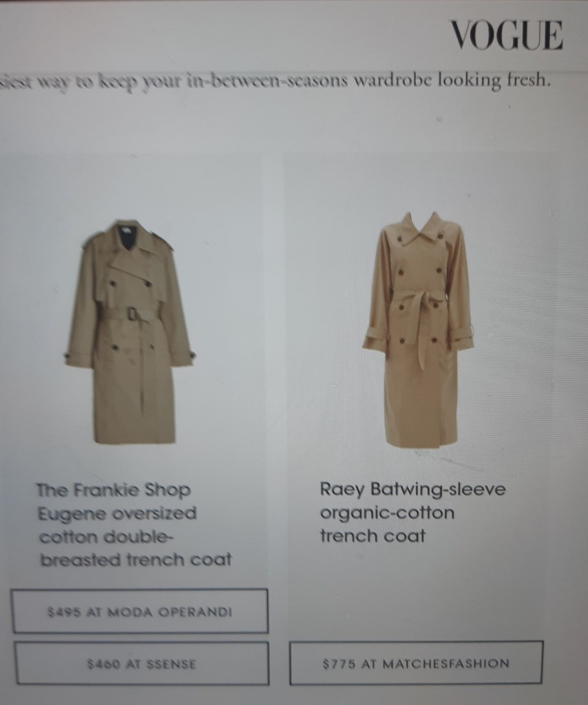
Task: Click 'breasted trench coat' text under left coat
Action: coord(136,560)
